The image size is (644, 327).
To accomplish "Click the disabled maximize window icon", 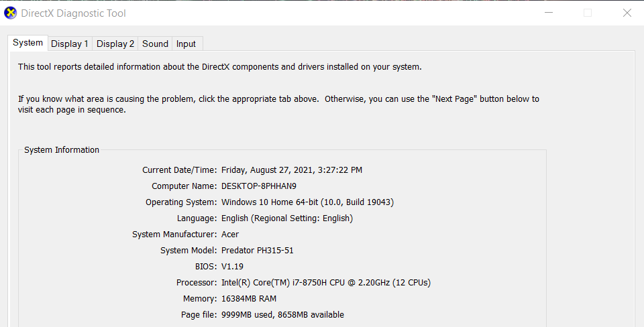I will click(588, 13).
